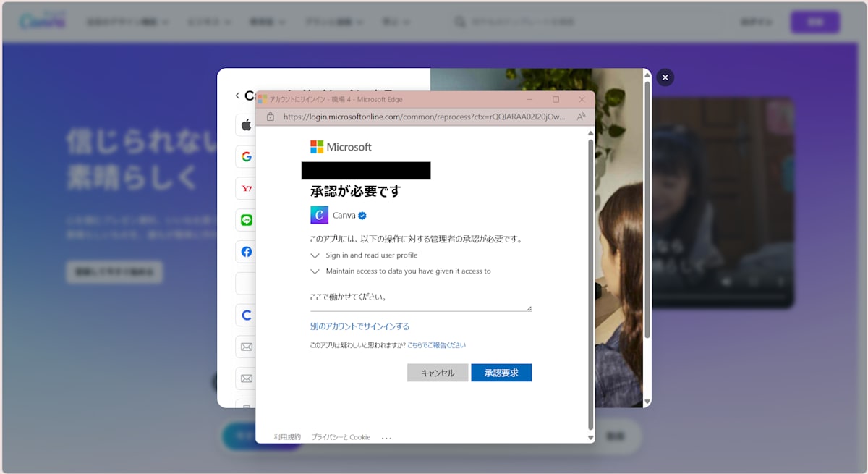Focus the justification text box
Image resolution: width=868 pixels, height=474 pixels.
421,298
